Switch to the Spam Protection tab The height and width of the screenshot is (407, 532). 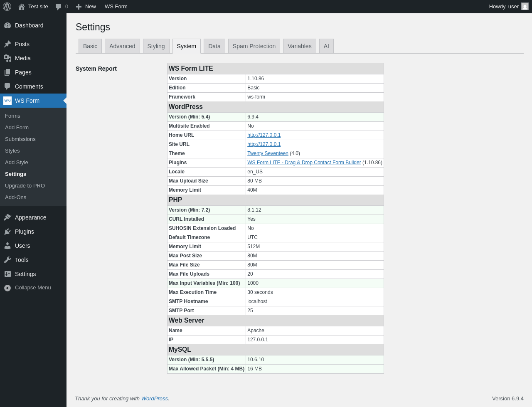coord(254,46)
